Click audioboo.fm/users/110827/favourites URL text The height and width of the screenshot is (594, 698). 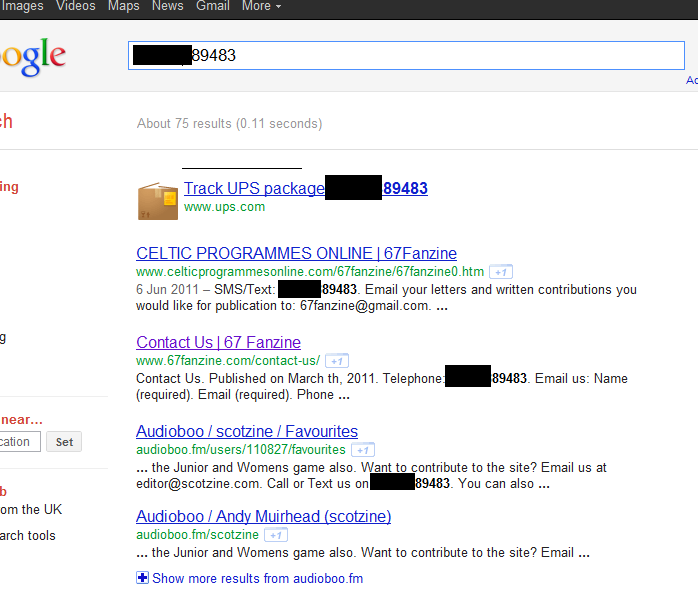(x=241, y=450)
